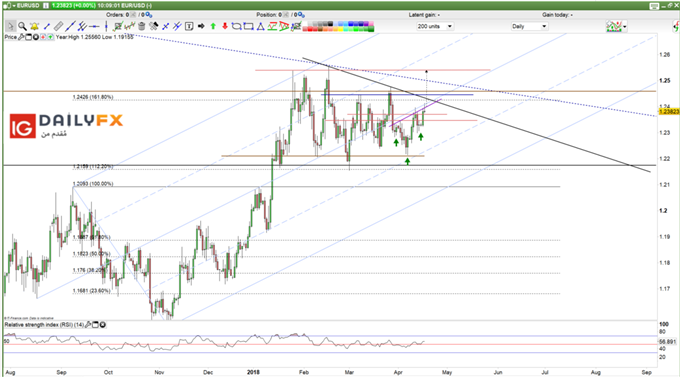Click the Orders count grey X button

133,15
